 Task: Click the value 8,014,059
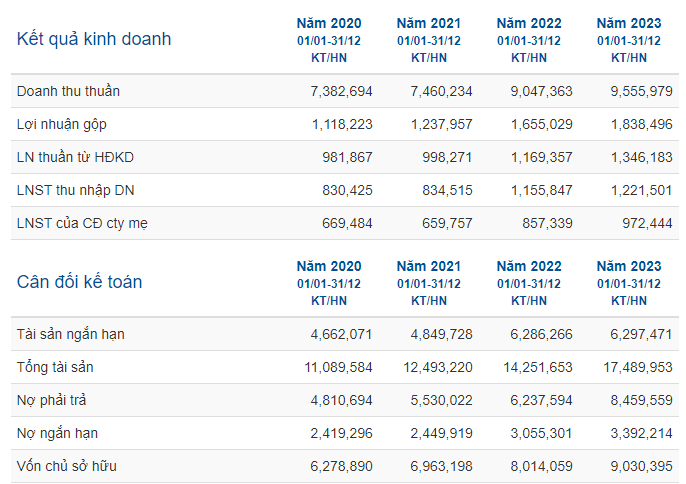point(541,466)
